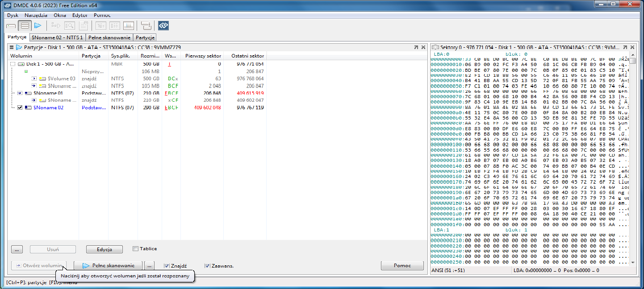Click the Select Disk drive toolbar icon
The width and height of the screenshot is (644, 289).
click(x=11, y=26)
